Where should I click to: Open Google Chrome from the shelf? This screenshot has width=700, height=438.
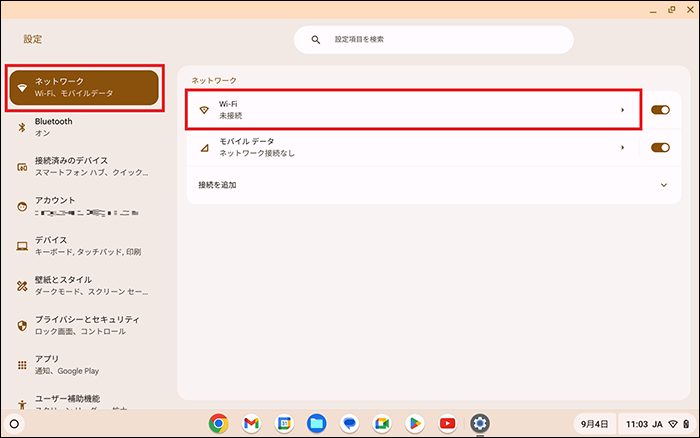pyautogui.click(x=218, y=423)
